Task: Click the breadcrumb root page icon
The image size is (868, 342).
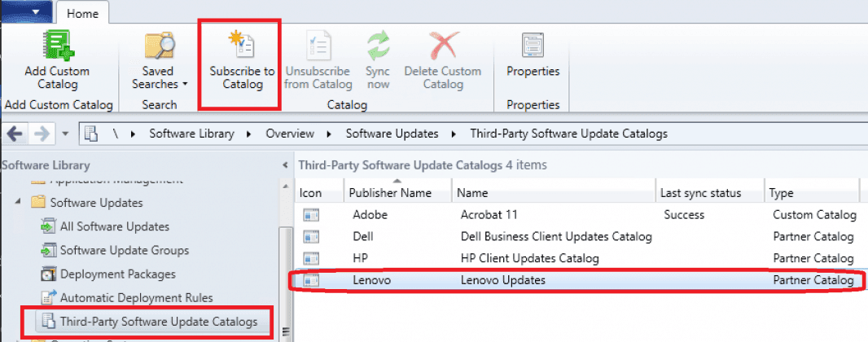Action: click(91, 134)
